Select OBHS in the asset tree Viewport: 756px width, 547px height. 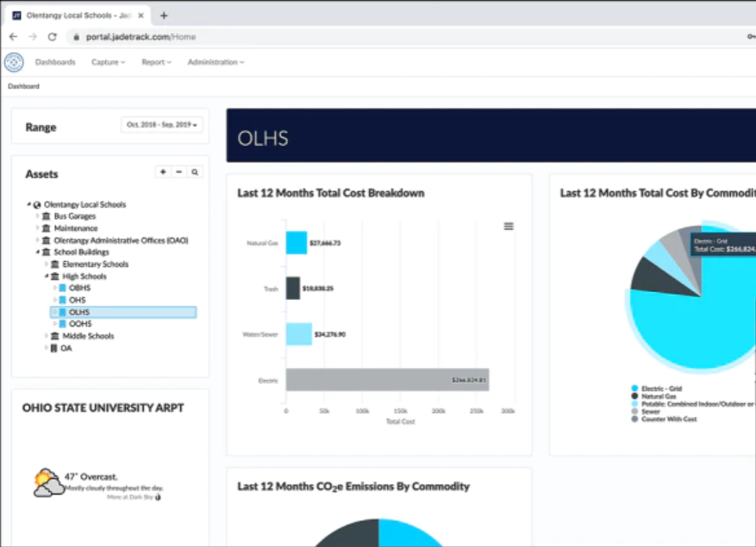coord(79,288)
